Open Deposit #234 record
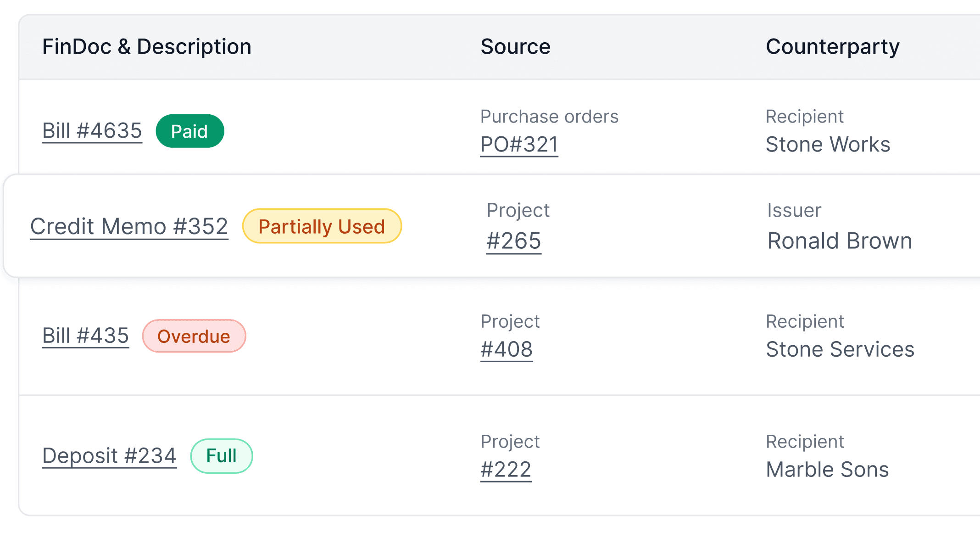This screenshot has height=555, width=980. [109, 456]
